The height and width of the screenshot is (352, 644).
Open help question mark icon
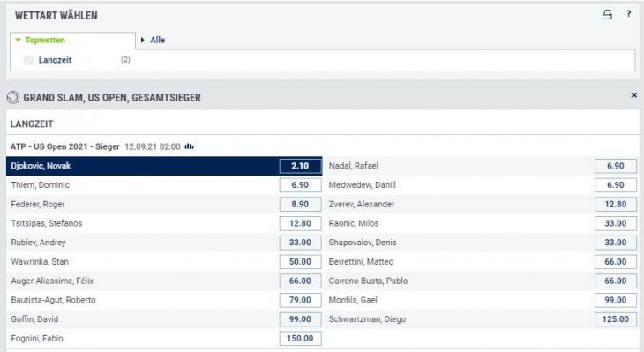click(x=629, y=14)
